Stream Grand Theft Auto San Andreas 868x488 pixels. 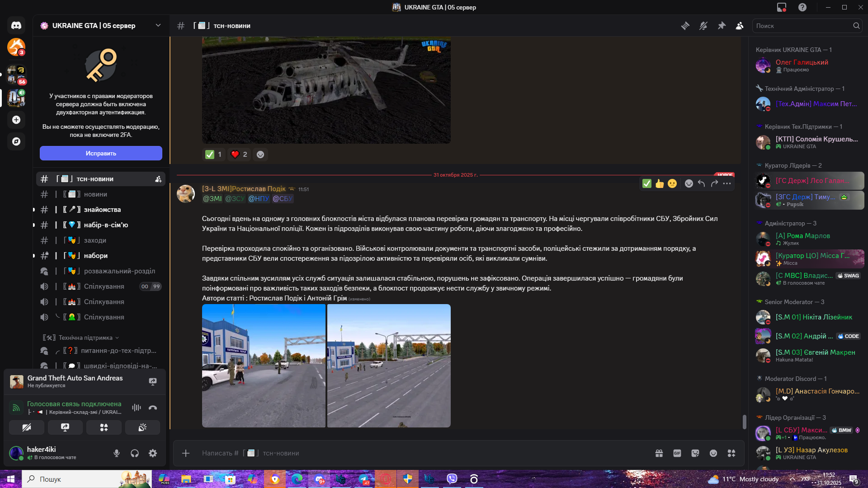[153, 382]
